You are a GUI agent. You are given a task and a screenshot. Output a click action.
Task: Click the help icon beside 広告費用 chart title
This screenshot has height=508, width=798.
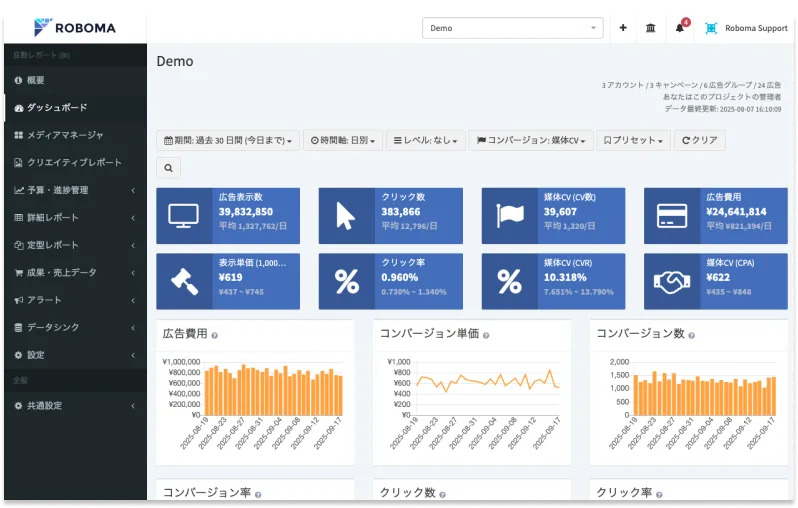point(215,335)
